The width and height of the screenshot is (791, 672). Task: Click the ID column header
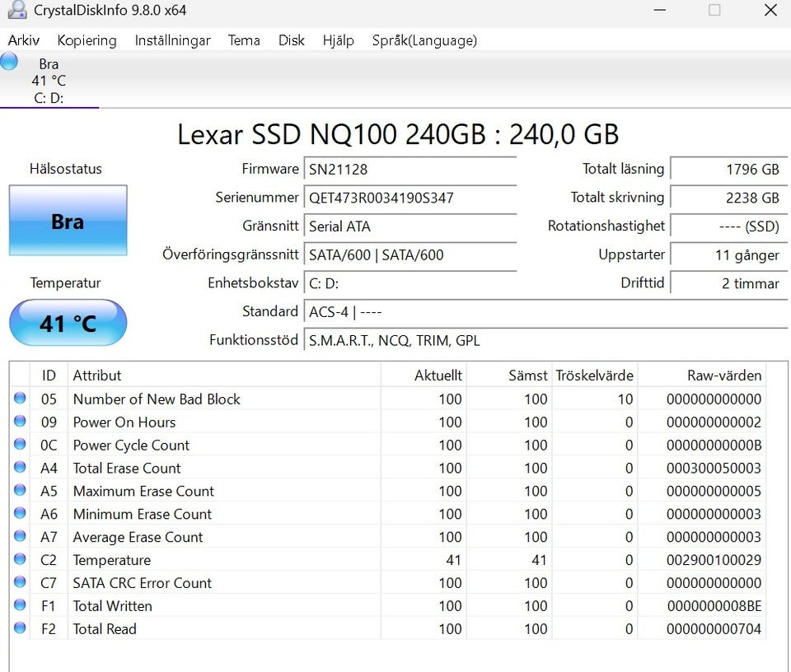click(49, 375)
